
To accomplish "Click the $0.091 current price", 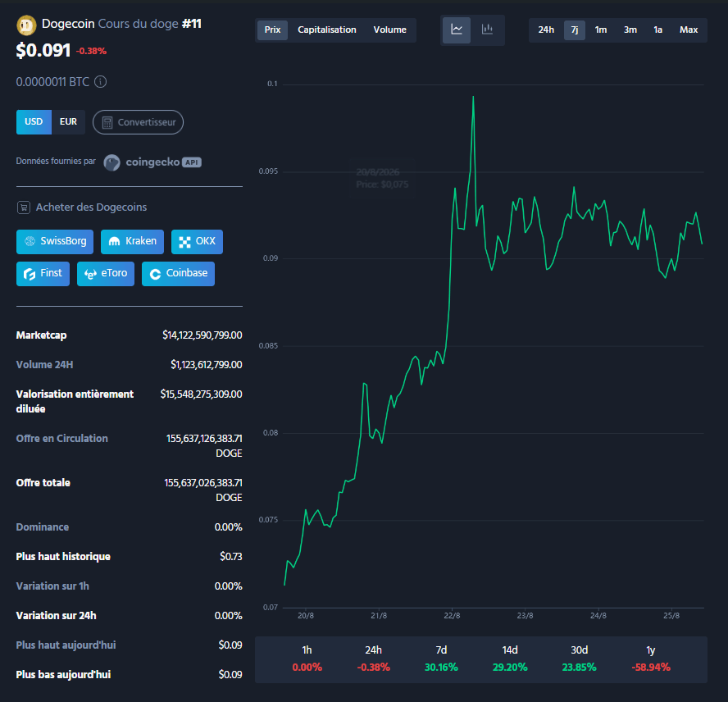I will [43, 50].
